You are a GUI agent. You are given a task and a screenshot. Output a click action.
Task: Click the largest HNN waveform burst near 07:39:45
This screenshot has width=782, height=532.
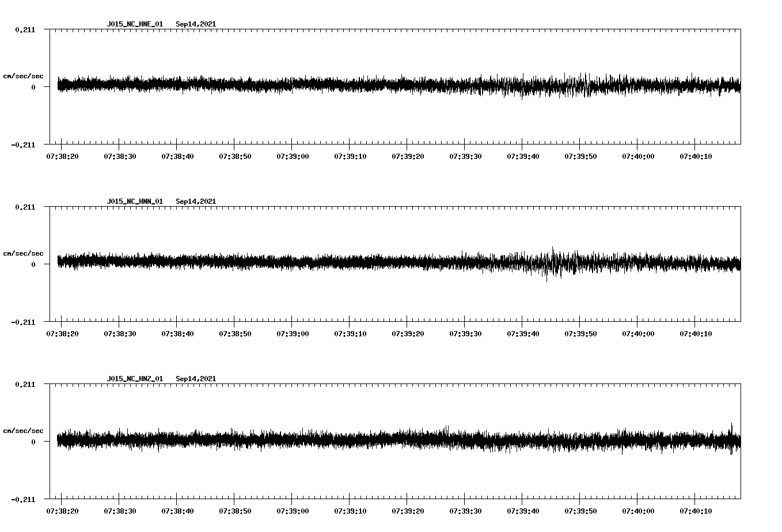pyautogui.click(x=553, y=264)
